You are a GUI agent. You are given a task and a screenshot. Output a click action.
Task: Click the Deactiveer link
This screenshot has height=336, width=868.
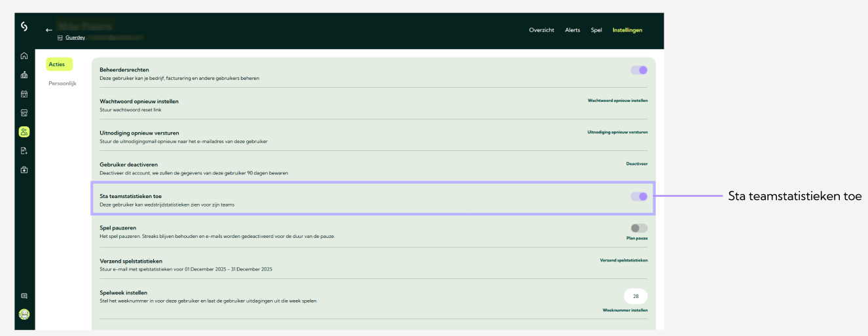pos(636,164)
